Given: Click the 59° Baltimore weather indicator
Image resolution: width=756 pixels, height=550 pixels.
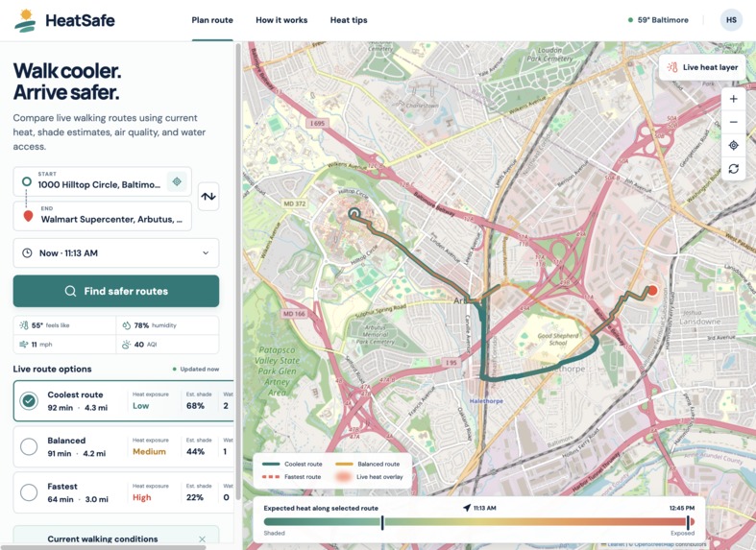Looking at the screenshot, I should (x=659, y=20).
